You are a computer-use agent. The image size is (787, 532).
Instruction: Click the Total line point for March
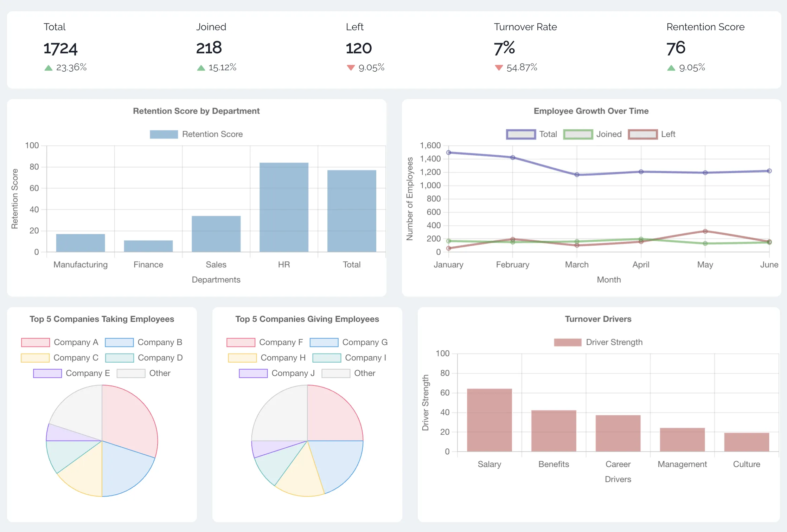577,175
